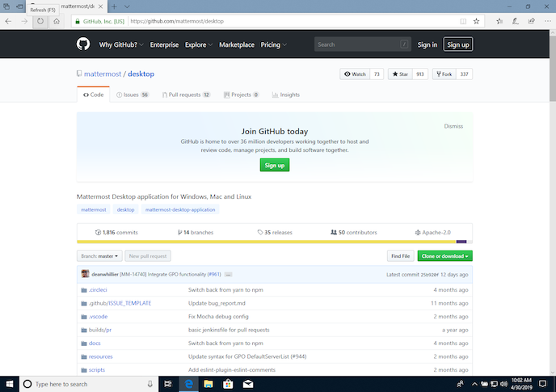Open Microsoft Edge from the taskbar
The image size is (556, 392).
pyautogui.click(x=188, y=384)
